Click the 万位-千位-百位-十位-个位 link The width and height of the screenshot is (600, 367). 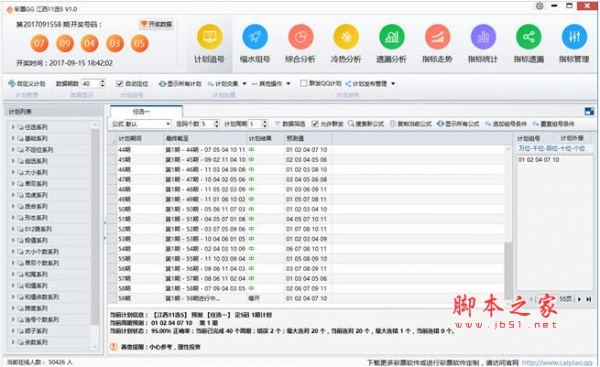click(551, 148)
